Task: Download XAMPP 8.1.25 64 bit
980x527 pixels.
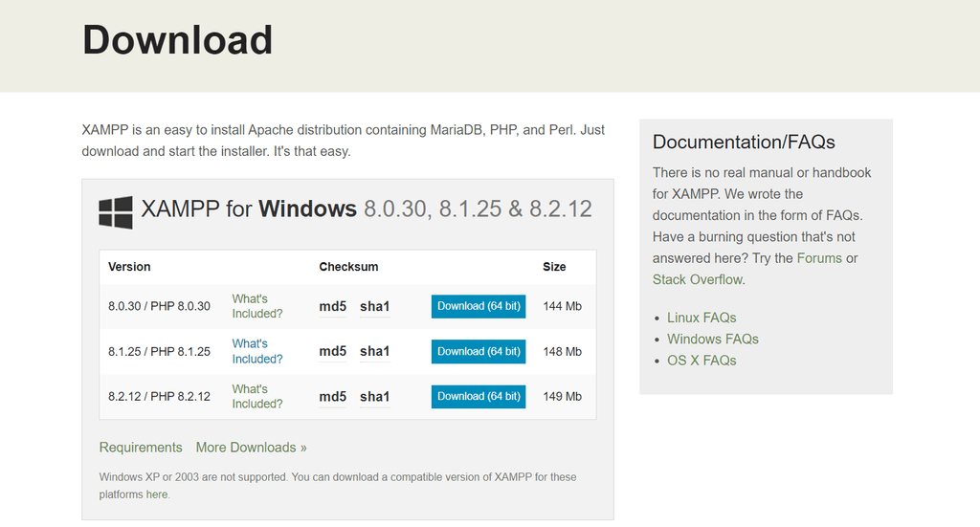Action: coord(479,352)
